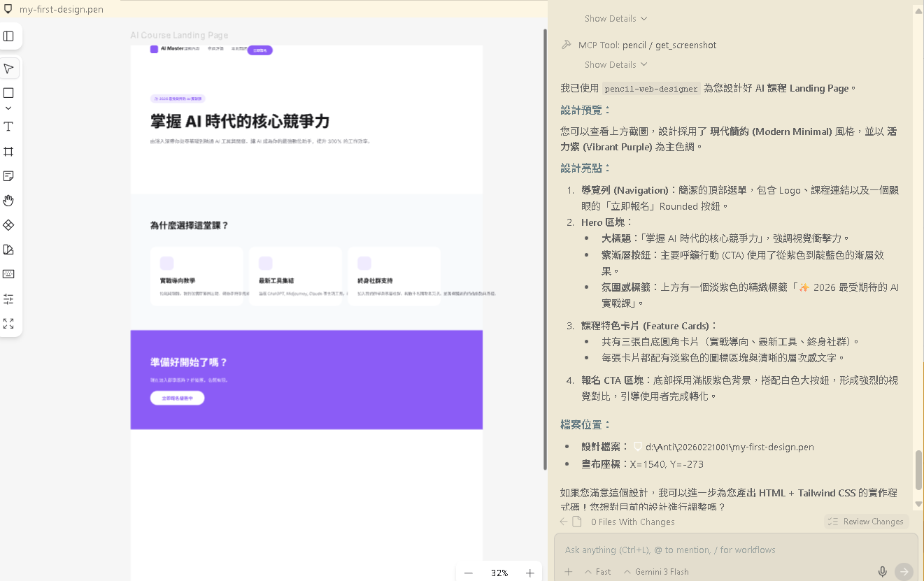Click the fullscreen expand icon
Image resolution: width=924 pixels, height=581 pixels.
coord(9,324)
